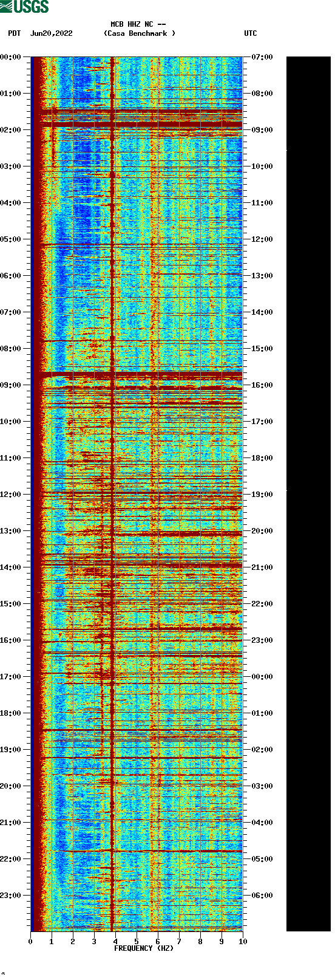Click the 03:00 UTC time label
This screenshot has height=980, width=335.
click(x=262, y=786)
